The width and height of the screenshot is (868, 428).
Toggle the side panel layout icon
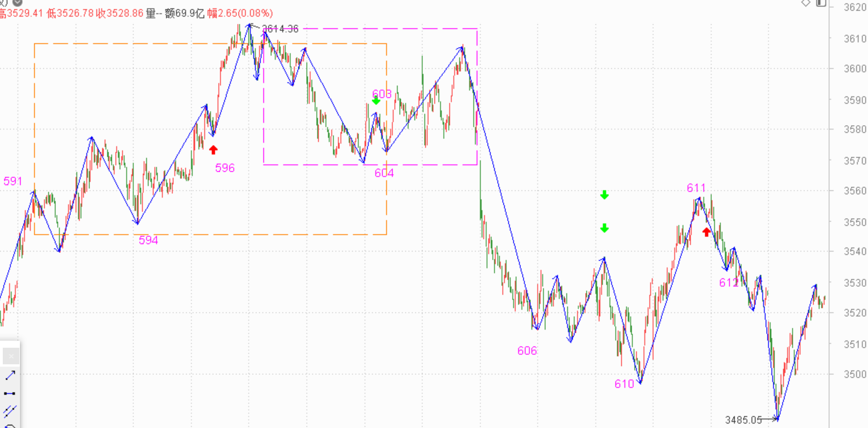(x=821, y=3)
